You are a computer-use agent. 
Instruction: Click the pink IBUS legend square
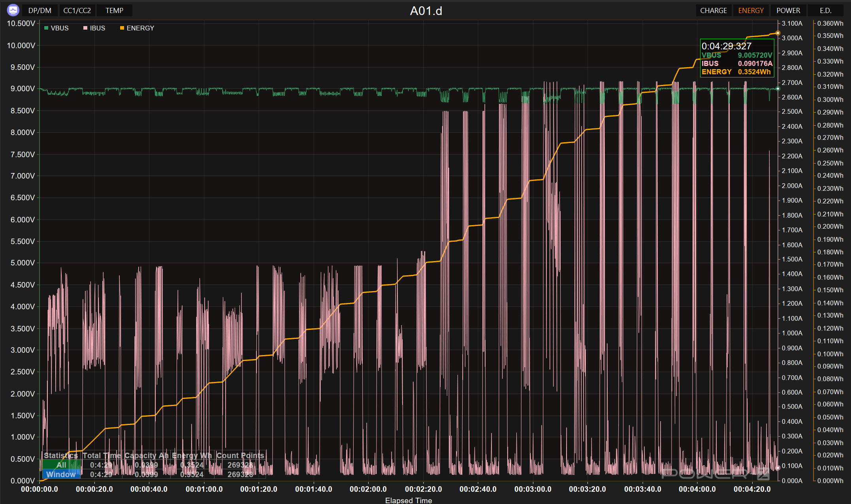[x=85, y=28]
